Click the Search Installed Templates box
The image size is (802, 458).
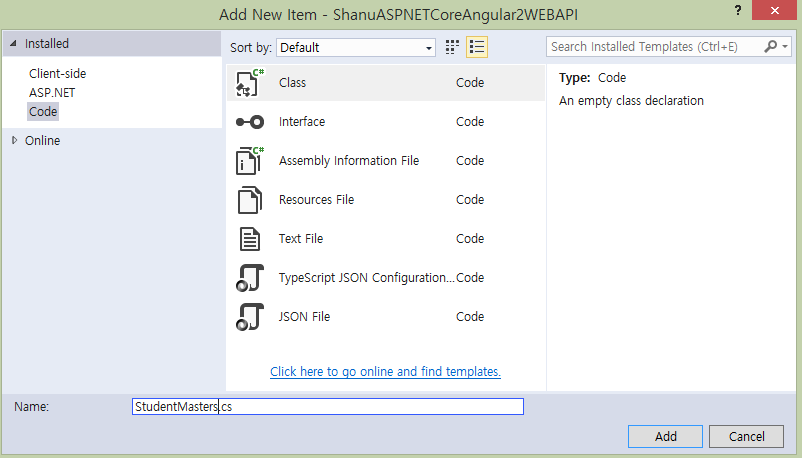[x=655, y=47]
